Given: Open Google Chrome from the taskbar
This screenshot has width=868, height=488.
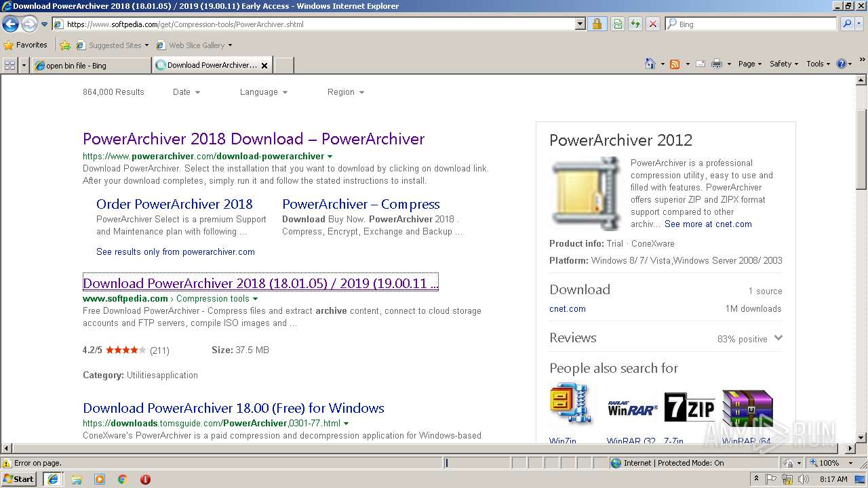Looking at the screenshot, I should (x=123, y=479).
